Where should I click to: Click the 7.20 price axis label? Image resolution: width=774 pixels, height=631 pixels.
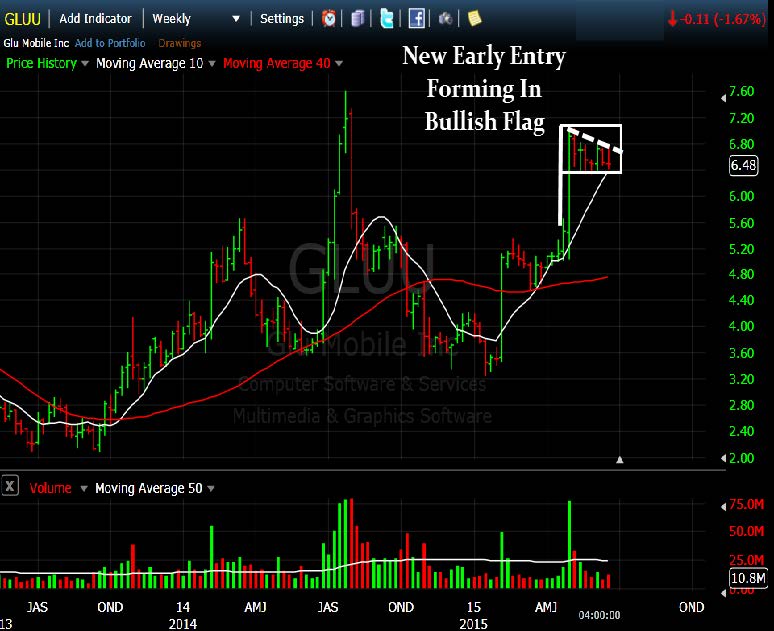(x=741, y=118)
